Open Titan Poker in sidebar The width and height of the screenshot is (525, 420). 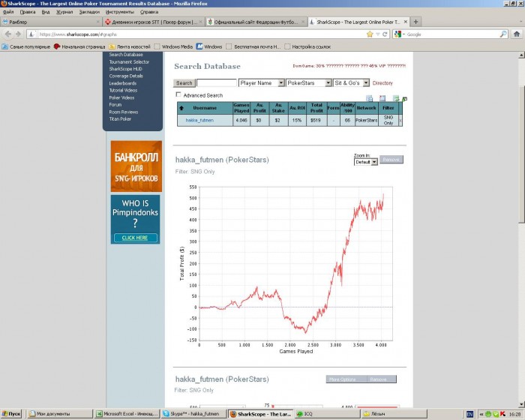pos(120,119)
